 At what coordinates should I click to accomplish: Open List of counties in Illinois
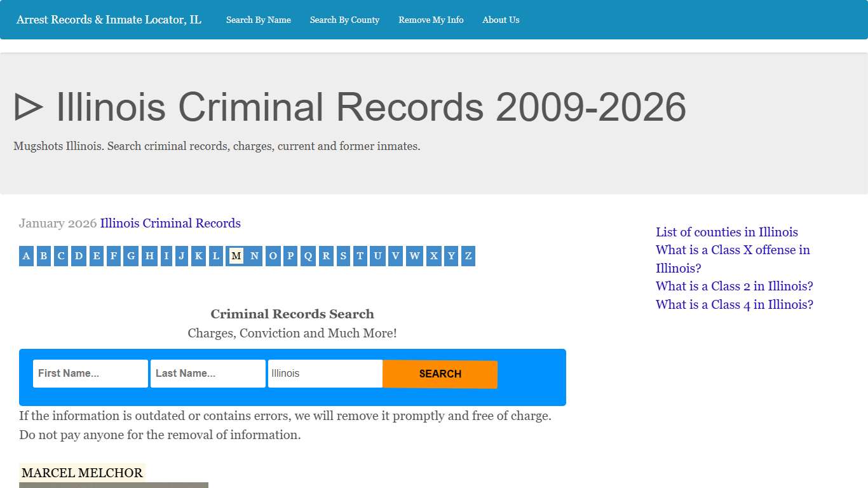point(726,232)
